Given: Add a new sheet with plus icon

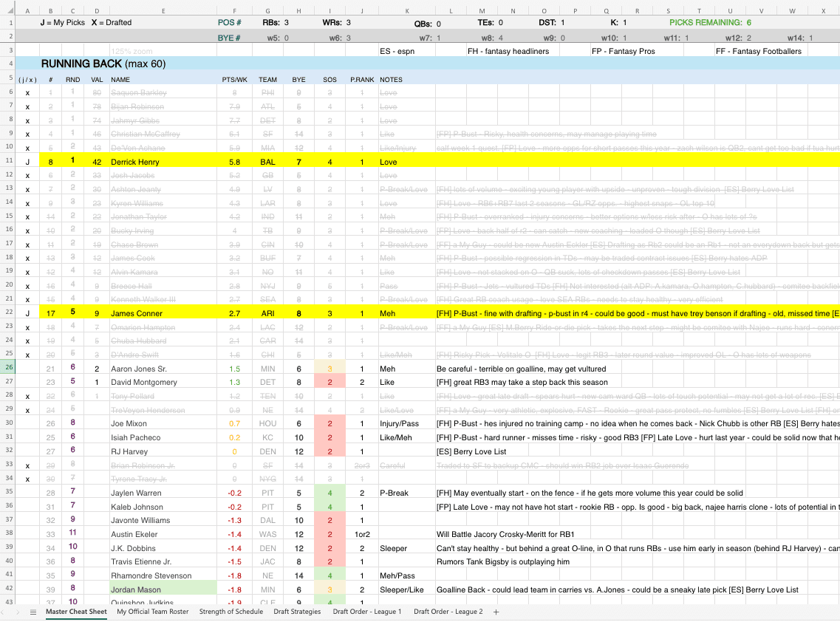Looking at the screenshot, I should click(x=496, y=612).
